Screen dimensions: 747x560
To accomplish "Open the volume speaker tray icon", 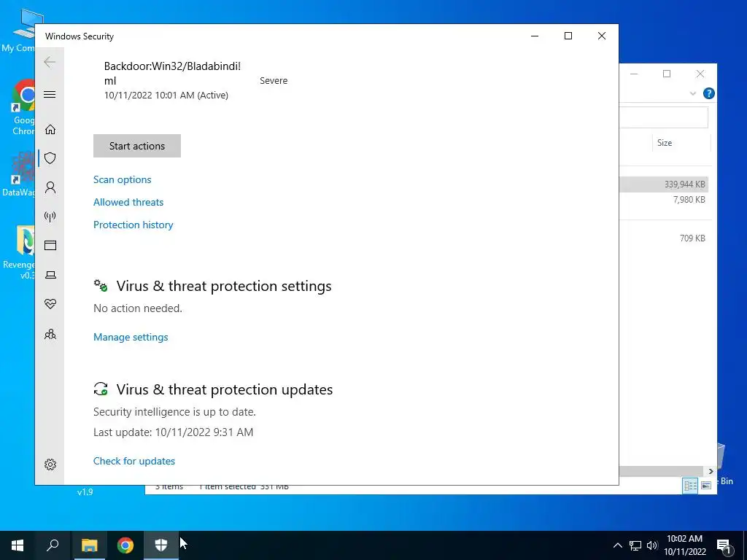I will [x=652, y=545].
